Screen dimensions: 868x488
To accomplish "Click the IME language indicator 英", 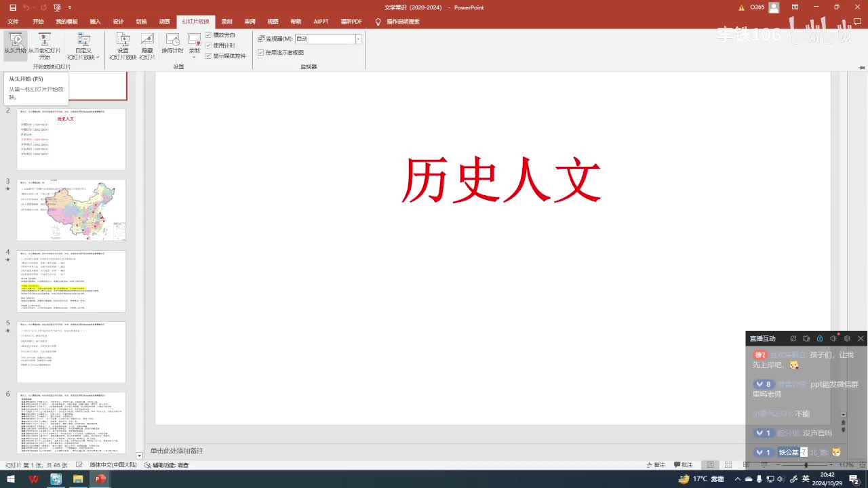I will [806, 479].
